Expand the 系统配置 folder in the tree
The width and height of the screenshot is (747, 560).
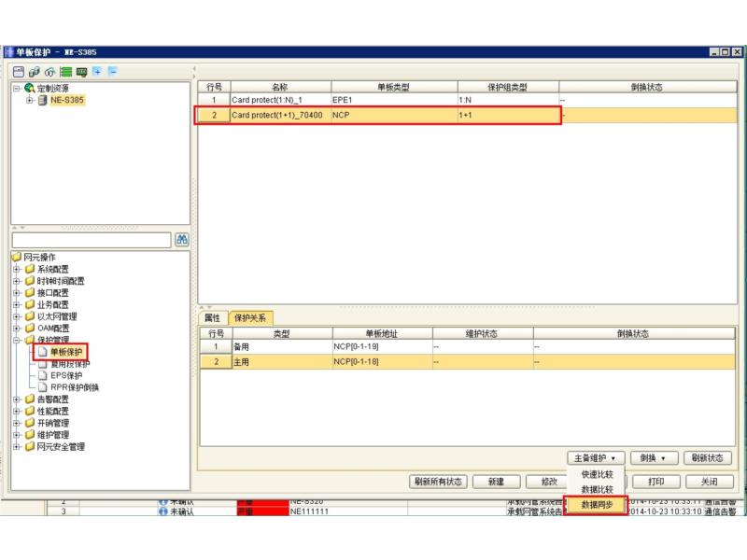[17, 269]
